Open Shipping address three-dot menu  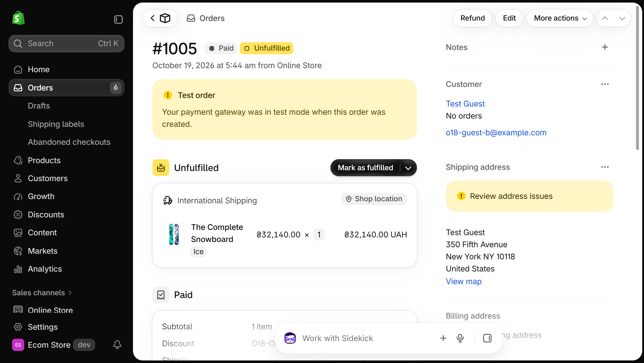coord(605,167)
